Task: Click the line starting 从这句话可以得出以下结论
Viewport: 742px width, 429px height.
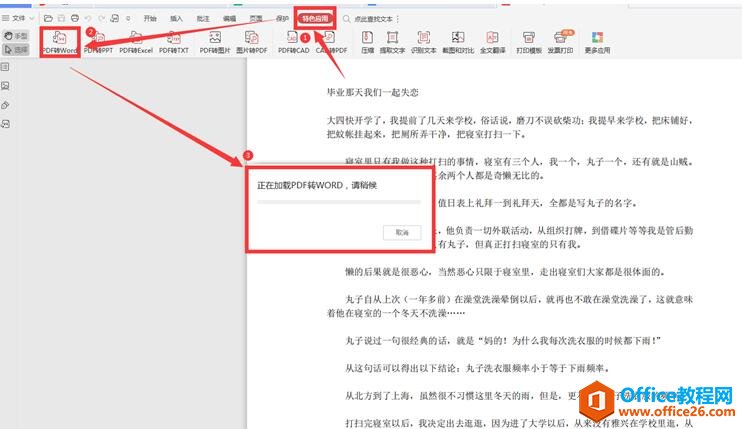Action: 478,368
